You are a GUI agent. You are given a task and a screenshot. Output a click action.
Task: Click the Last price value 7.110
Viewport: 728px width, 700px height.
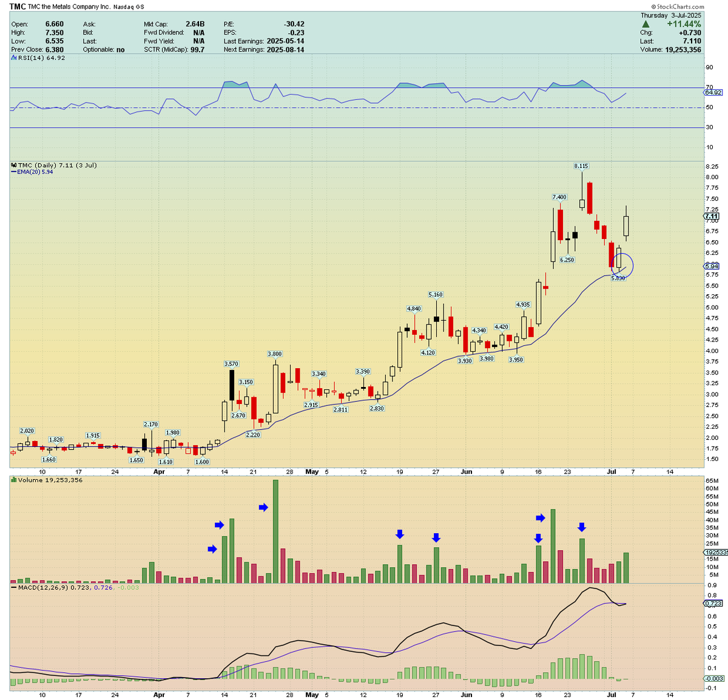692,41
